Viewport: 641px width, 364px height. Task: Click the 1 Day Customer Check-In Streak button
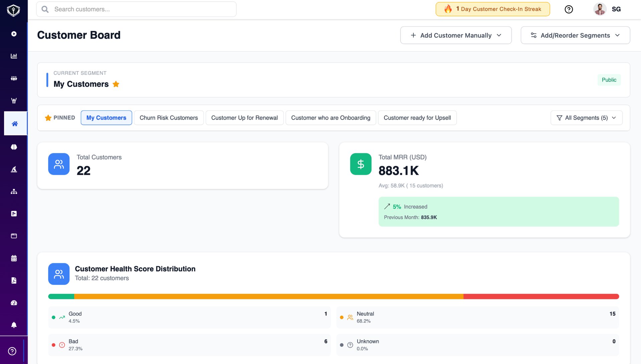492,9
